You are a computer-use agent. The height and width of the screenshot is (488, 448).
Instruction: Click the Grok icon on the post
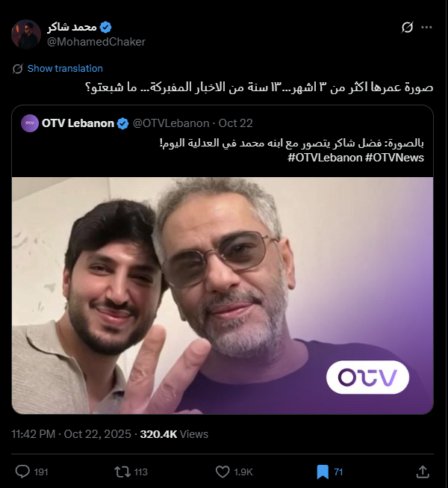click(x=407, y=27)
